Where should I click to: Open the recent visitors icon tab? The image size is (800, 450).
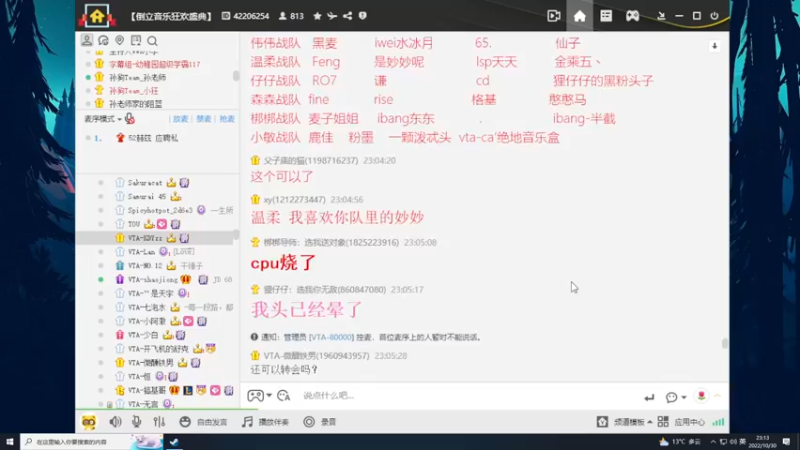click(103, 40)
